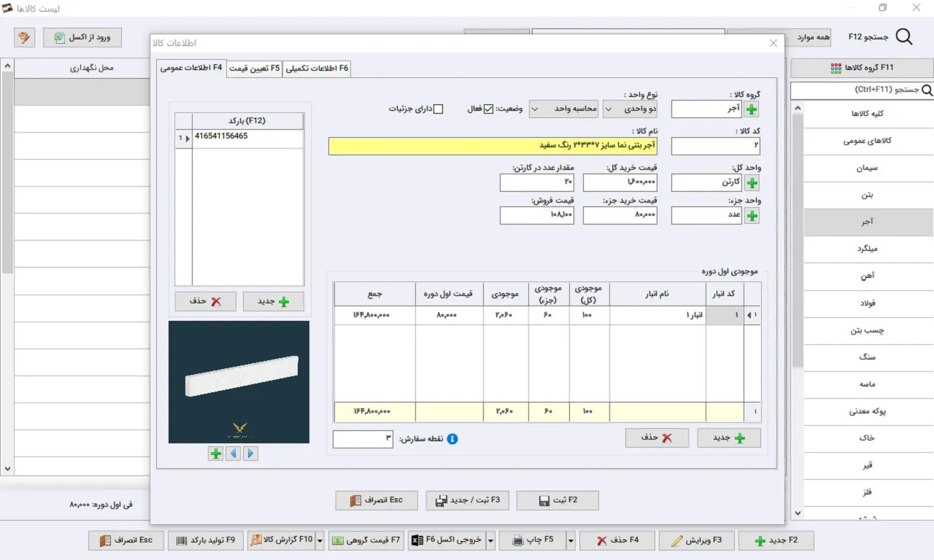This screenshot has height=560, width=934.
Task: Click Esc انصراف cancel button in dialog
Action: click(377, 500)
